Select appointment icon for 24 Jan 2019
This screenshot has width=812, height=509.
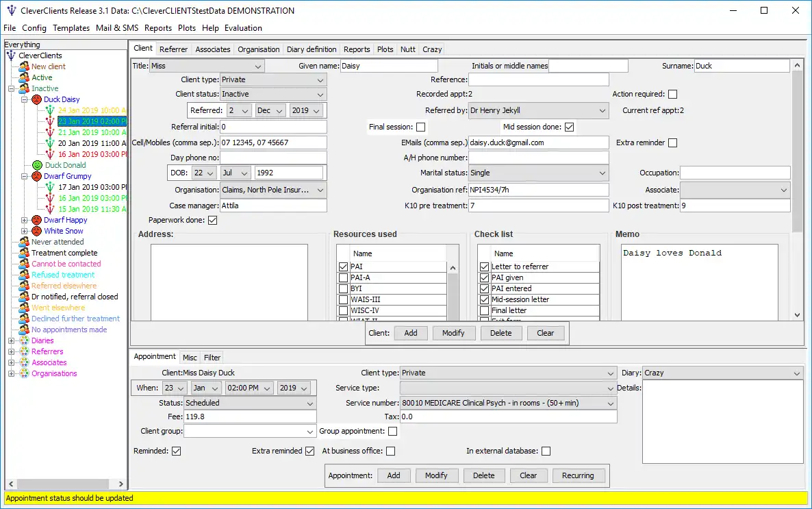(50, 110)
